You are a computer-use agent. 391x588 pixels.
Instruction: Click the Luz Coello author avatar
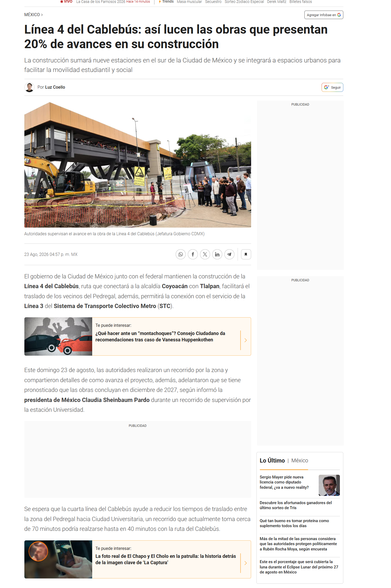[29, 87]
